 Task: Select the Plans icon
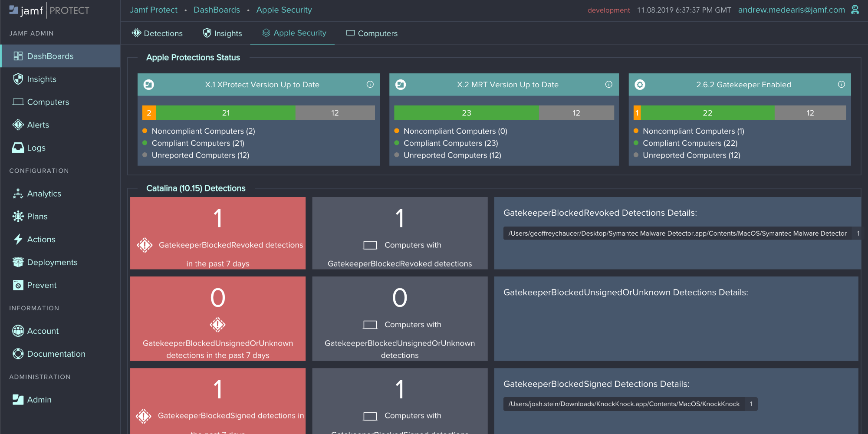(18, 216)
